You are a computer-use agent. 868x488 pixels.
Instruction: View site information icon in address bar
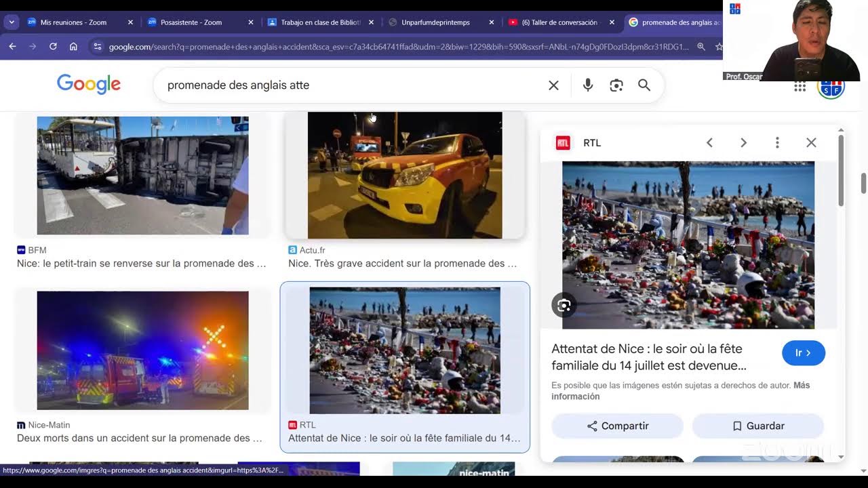[97, 47]
